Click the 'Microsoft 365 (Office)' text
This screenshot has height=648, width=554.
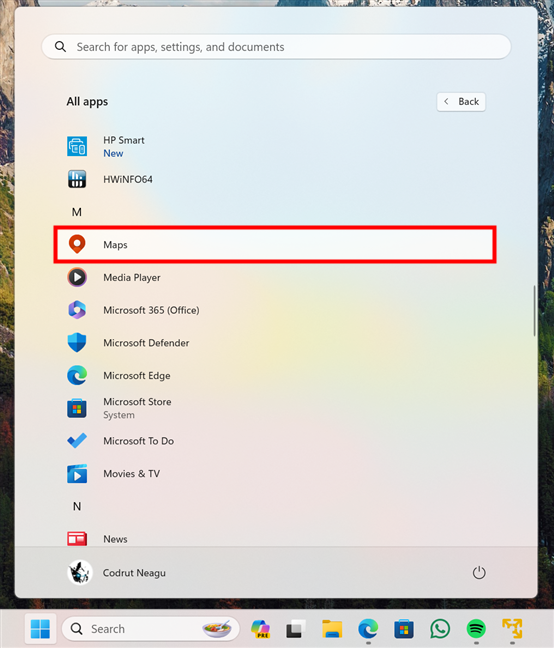151,310
